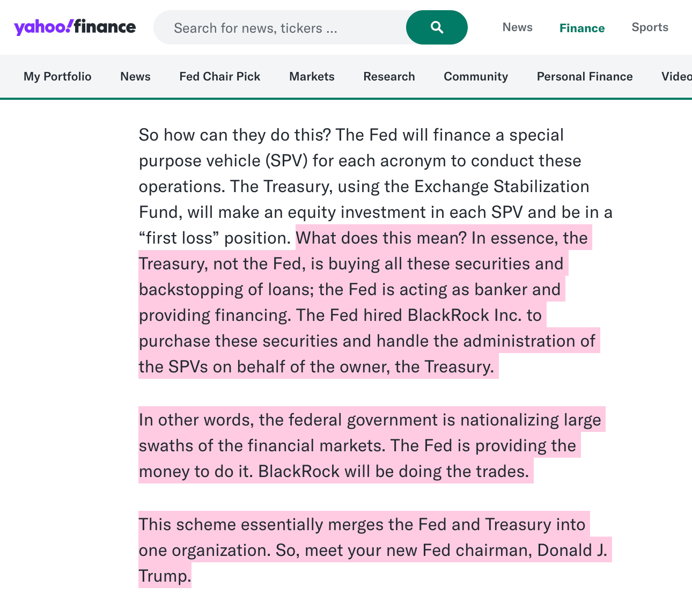Open the Fed Chair Pick tab
The width and height of the screenshot is (692, 616).
tap(219, 76)
